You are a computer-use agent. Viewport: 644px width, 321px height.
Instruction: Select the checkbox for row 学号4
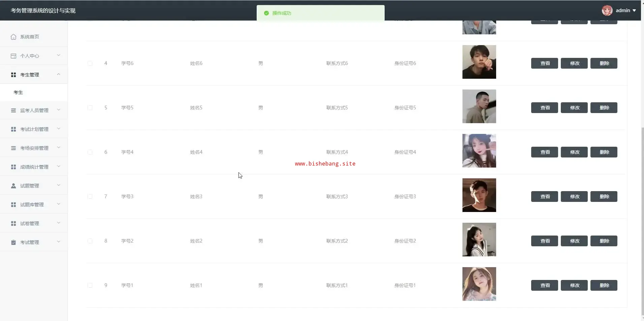click(90, 152)
